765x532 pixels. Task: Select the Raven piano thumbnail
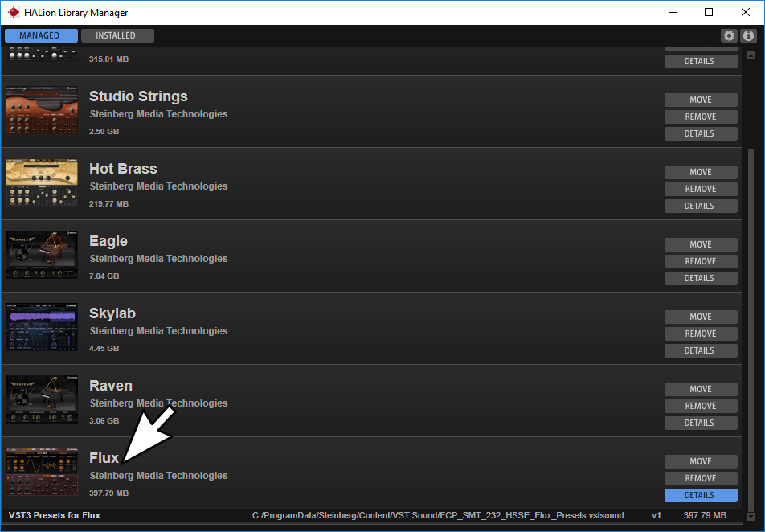pos(42,399)
